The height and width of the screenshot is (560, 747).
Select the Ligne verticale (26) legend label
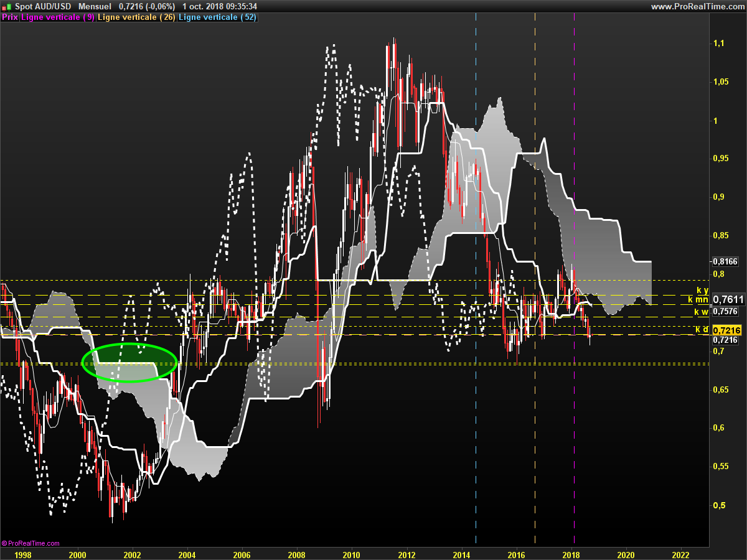tap(136, 17)
